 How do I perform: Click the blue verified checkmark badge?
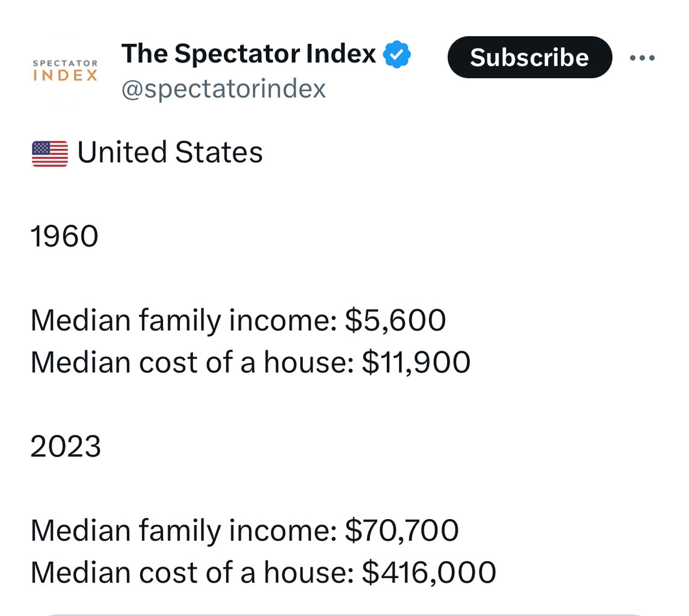pos(397,54)
